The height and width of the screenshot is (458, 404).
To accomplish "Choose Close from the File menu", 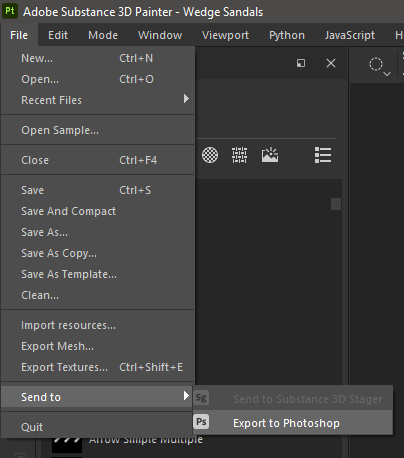I will coord(98,160).
